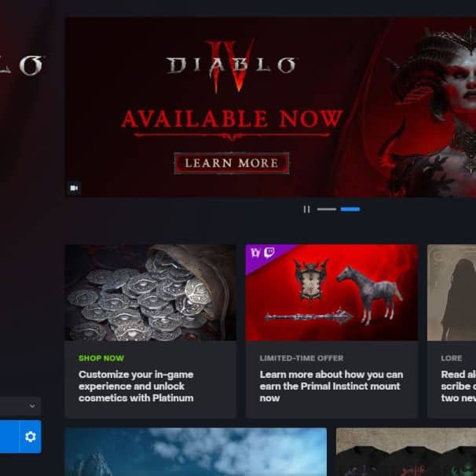Open game settings gear next to Play
This screenshot has width=476, height=476.
(31, 437)
